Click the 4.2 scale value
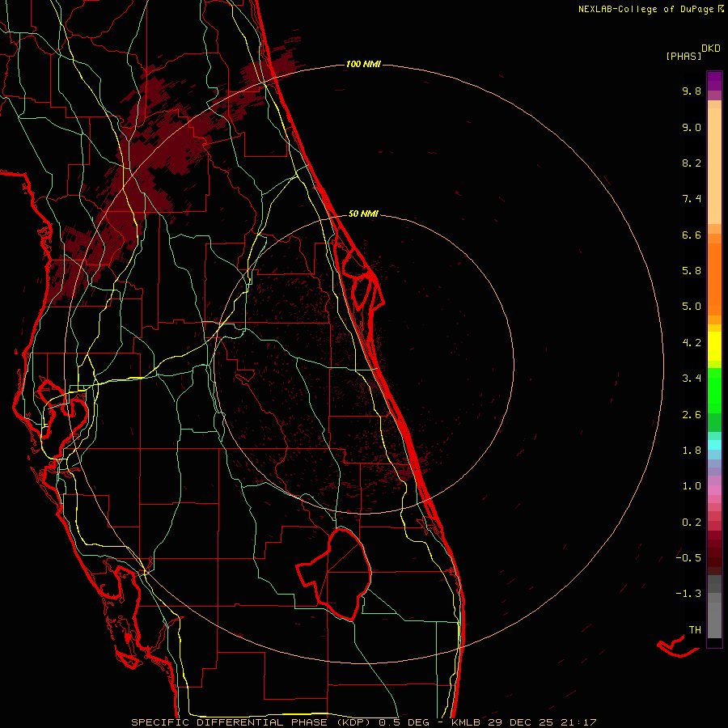 (x=692, y=343)
